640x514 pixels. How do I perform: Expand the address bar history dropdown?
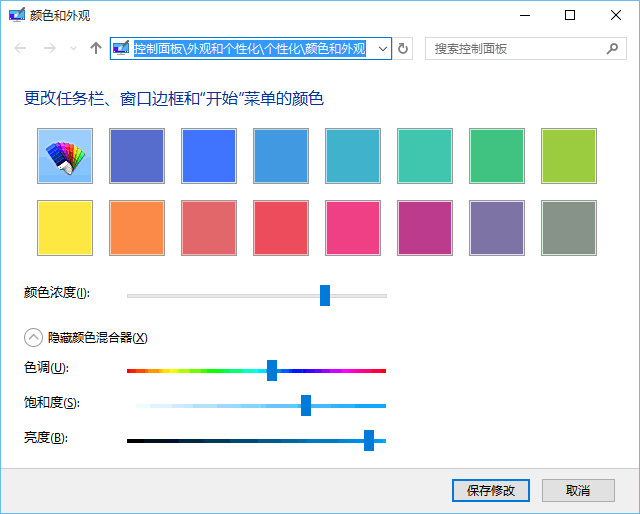(x=381, y=48)
